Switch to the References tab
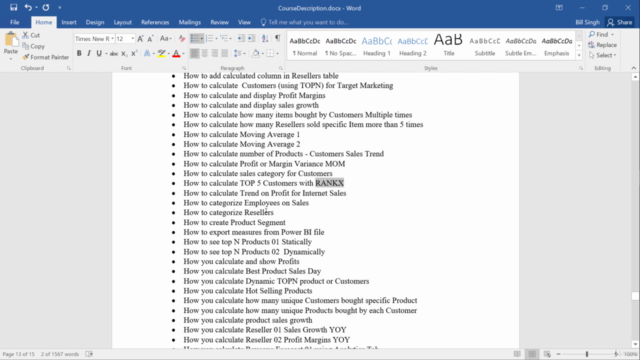 tap(155, 22)
